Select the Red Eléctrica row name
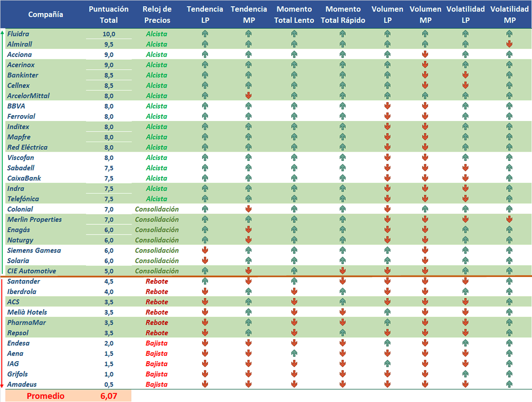This screenshot has height=402, width=532. click(x=27, y=147)
